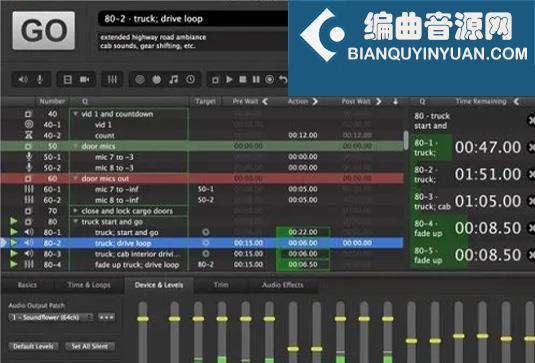This screenshot has width=535, height=363.
Task: Click the Reset curved arrow icon in toolbar
Action: tap(283, 79)
